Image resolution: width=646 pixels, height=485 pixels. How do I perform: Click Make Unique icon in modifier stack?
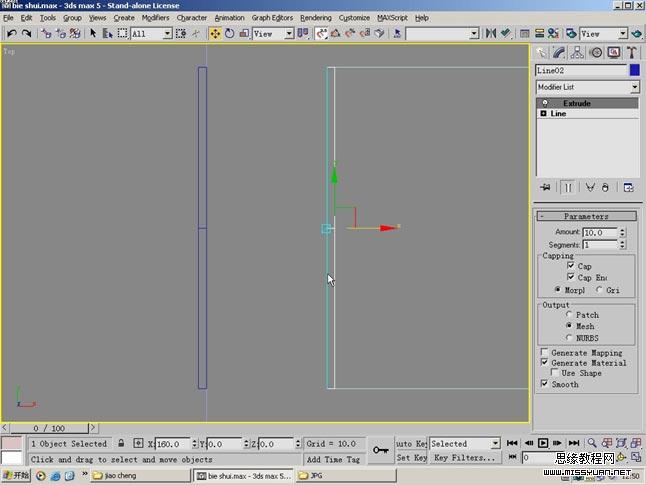click(x=590, y=187)
